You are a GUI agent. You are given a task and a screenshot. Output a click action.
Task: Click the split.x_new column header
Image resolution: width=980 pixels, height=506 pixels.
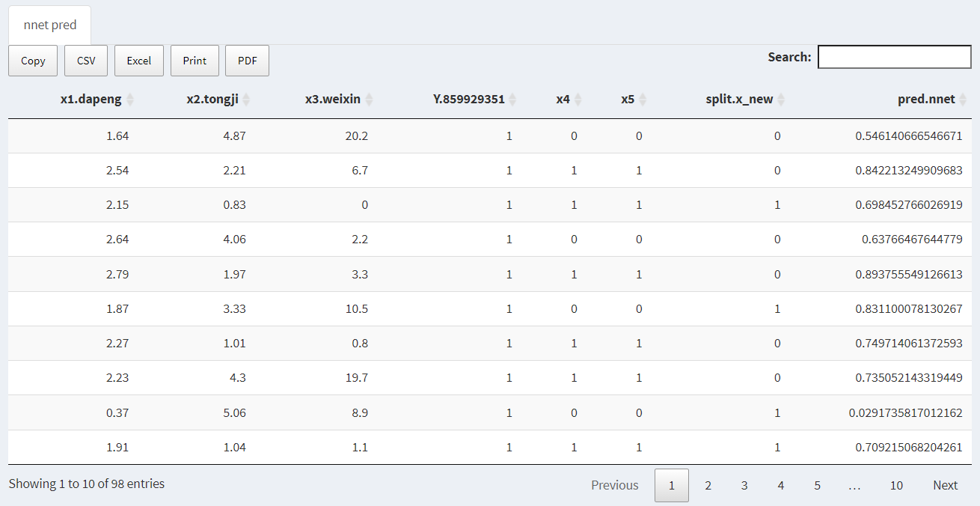[x=739, y=100]
